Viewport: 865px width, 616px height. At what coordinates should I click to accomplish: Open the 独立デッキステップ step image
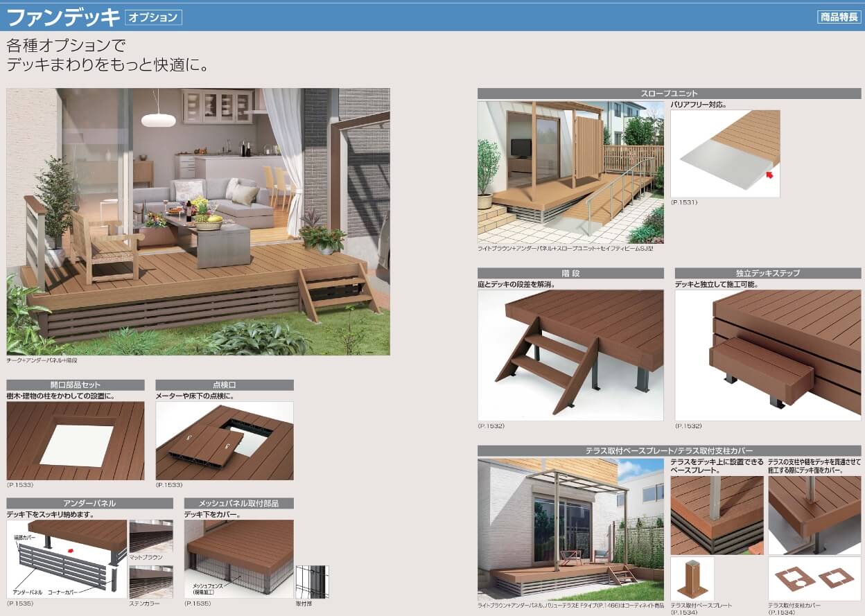pos(768,355)
